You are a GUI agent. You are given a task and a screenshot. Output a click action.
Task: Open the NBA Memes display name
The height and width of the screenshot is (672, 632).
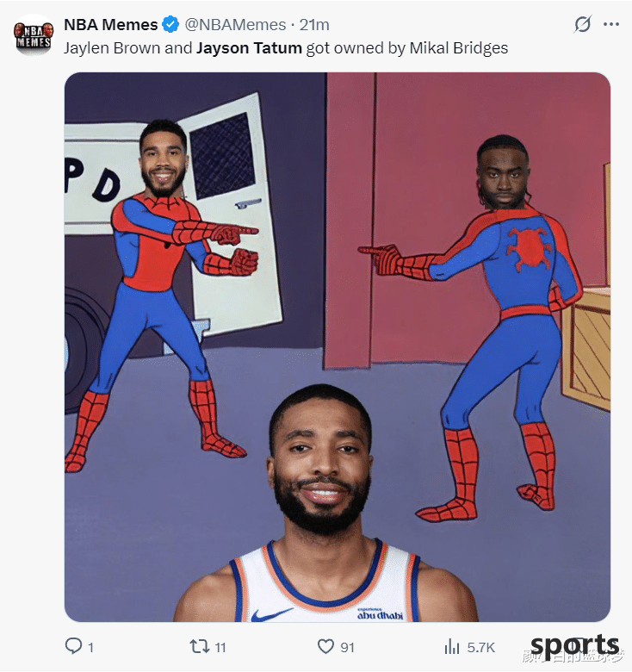(x=111, y=25)
